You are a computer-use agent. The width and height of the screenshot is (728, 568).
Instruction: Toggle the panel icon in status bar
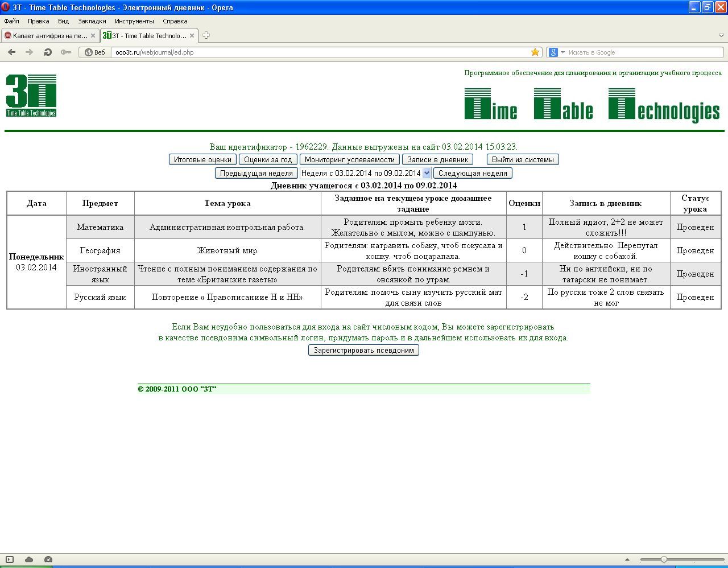tap(10, 559)
